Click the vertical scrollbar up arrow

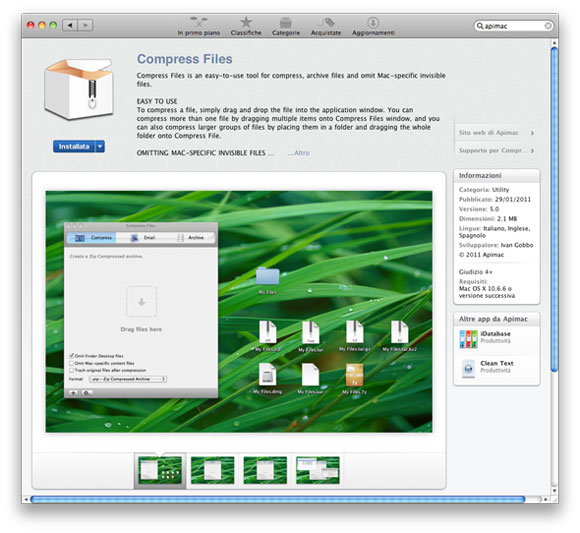pyautogui.click(x=554, y=43)
